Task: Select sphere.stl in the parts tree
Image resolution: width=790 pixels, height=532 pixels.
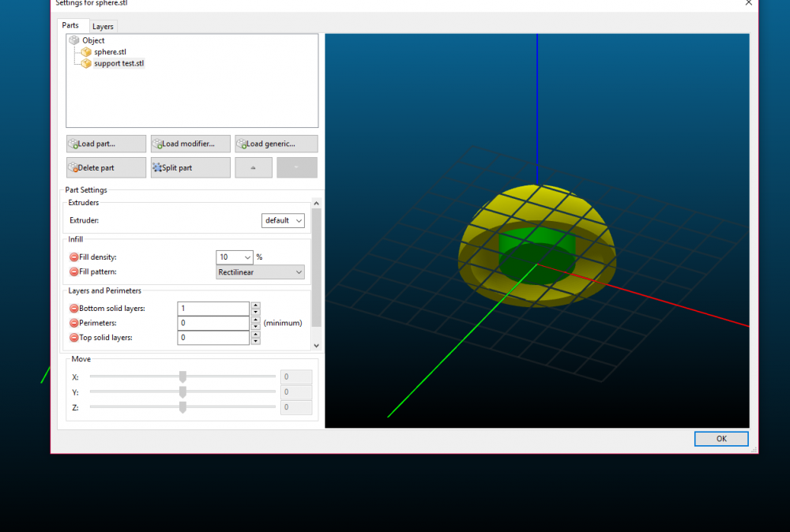Action: click(x=110, y=52)
